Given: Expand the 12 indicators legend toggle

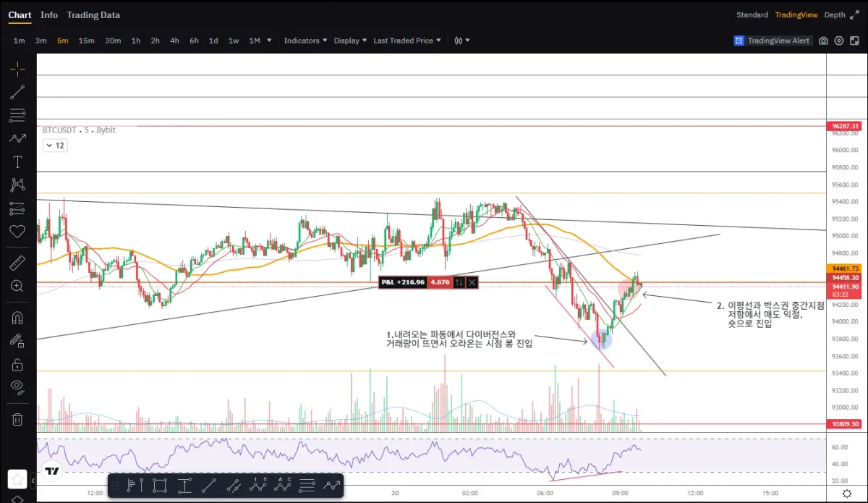Looking at the screenshot, I should coord(55,145).
